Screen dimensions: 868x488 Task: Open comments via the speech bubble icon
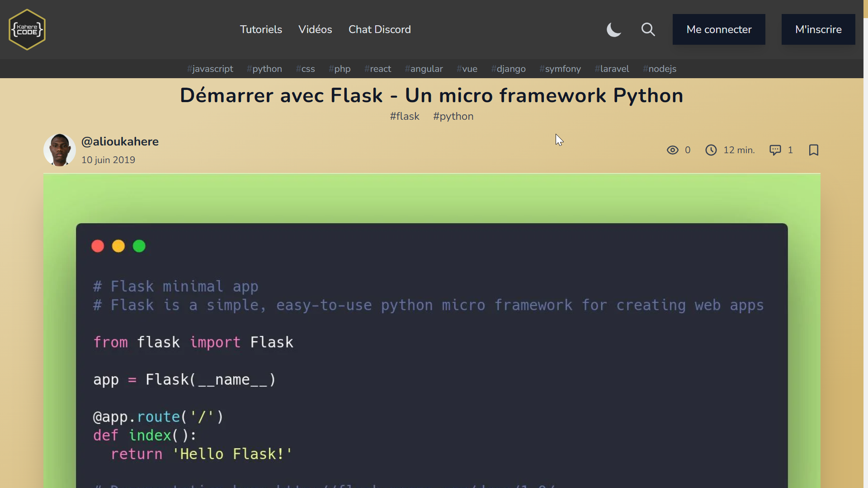[x=775, y=150]
